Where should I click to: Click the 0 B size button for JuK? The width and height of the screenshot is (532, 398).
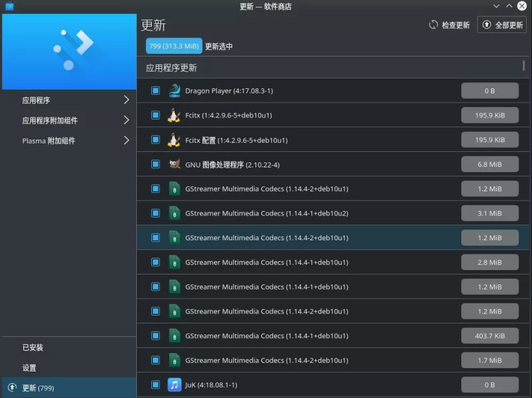tap(490, 385)
